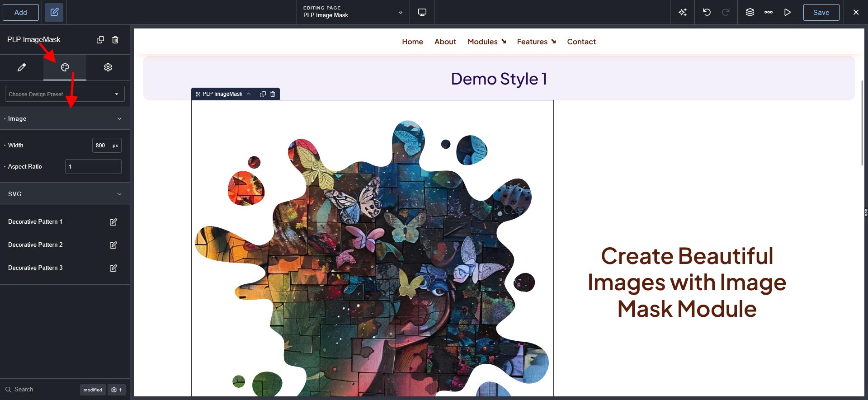
Task: Select the masked butterfly image on canvas
Action: [373, 248]
